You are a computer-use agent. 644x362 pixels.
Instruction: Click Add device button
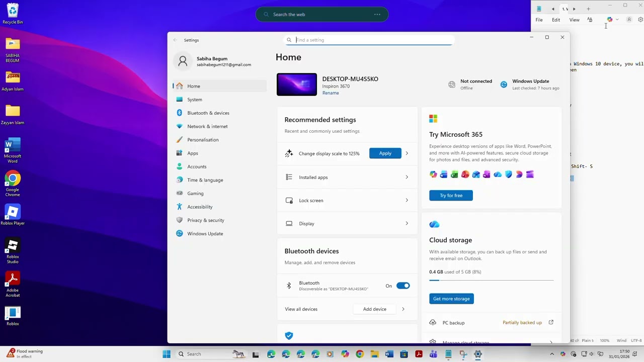pyautogui.click(x=375, y=309)
